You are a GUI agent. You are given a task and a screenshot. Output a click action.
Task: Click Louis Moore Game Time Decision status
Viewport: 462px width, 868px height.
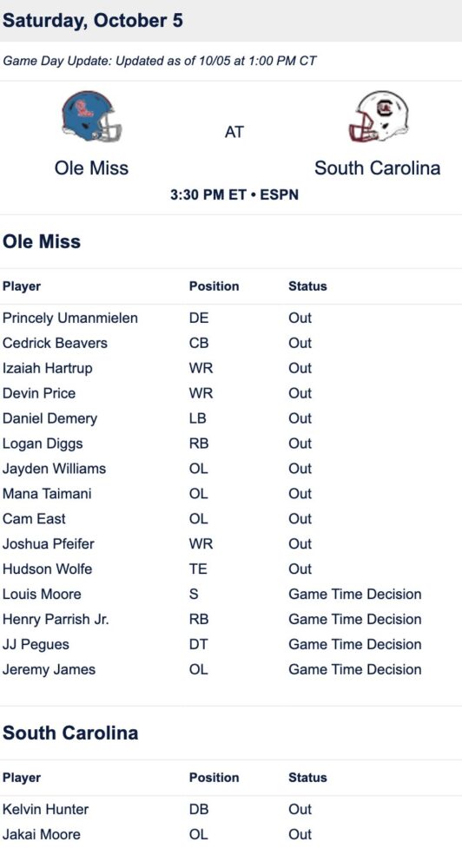(x=354, y=594)
